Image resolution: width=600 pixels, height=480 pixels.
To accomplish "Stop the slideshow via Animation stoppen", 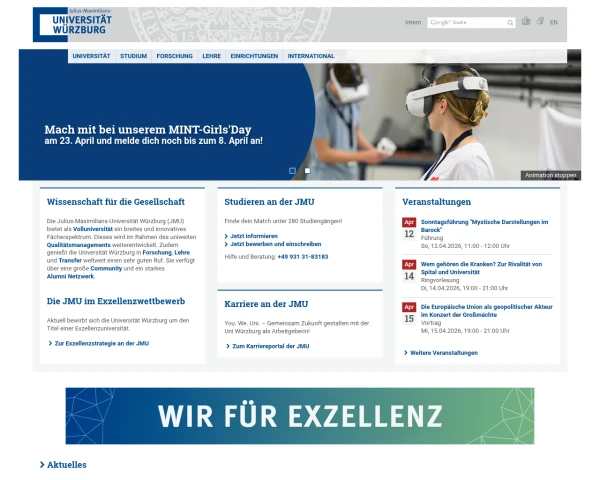I will 551,175.
